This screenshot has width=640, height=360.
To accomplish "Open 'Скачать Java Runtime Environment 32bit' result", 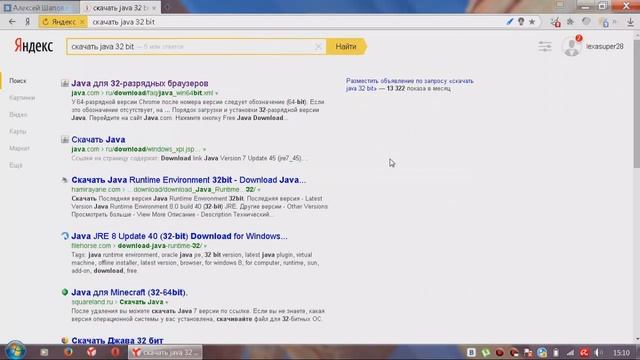I will [x=189, y=180].
